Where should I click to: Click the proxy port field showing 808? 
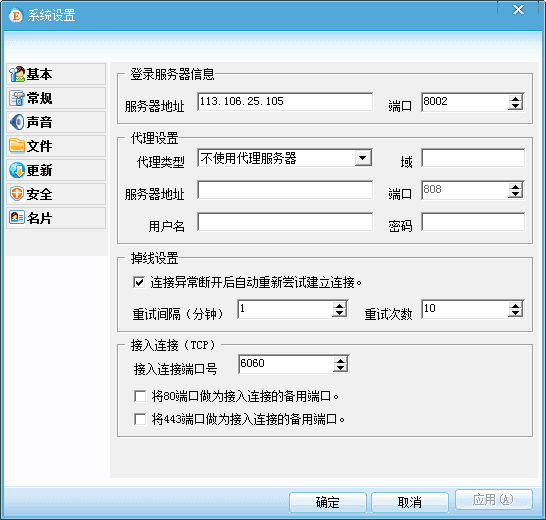[x=465, y=190]
